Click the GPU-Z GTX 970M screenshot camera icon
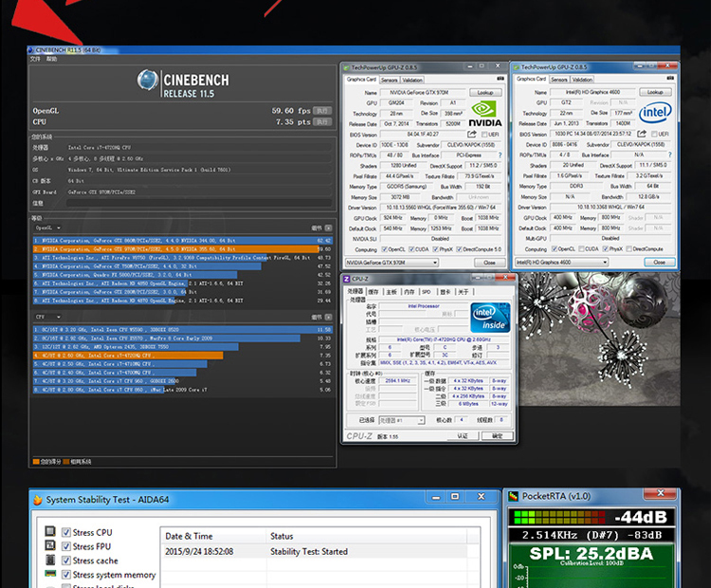Viewport: 711px width, 588px height. click(x=501, y=79)
